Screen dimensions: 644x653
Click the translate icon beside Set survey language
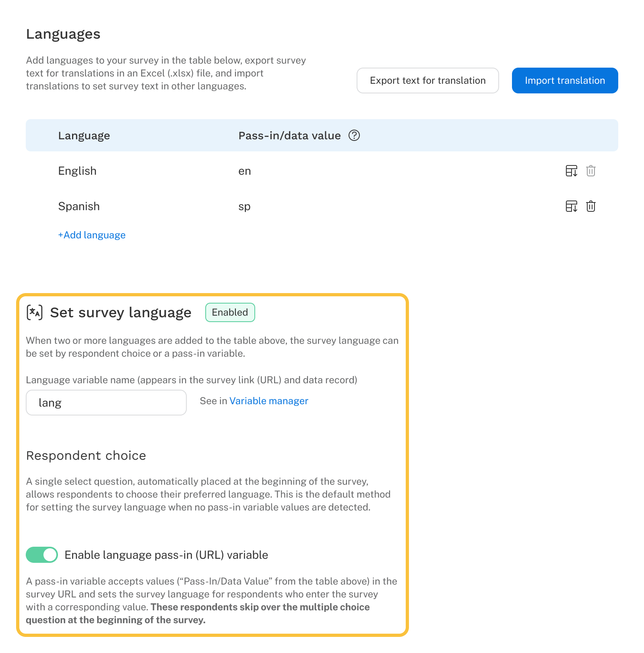coord(35,312)
